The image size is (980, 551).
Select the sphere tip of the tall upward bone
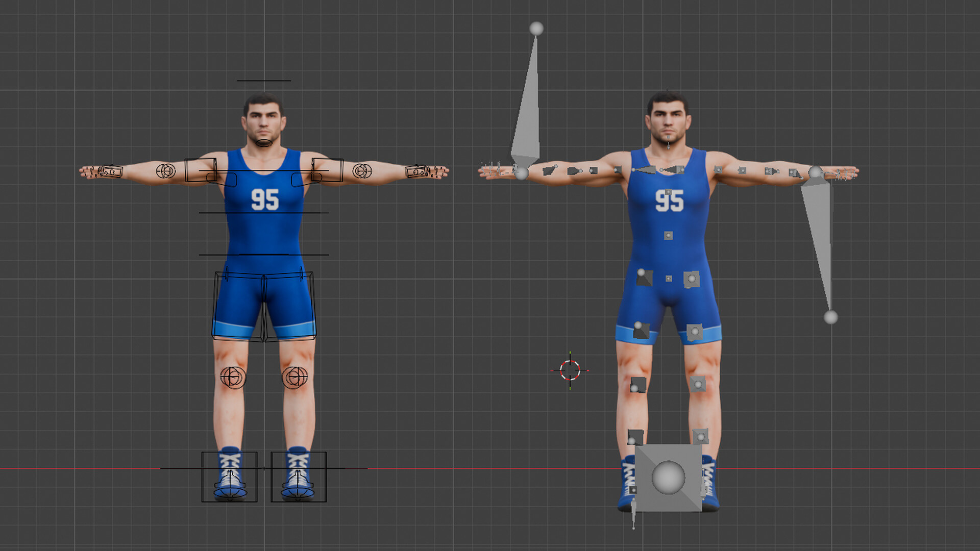[x=536, y=29]
